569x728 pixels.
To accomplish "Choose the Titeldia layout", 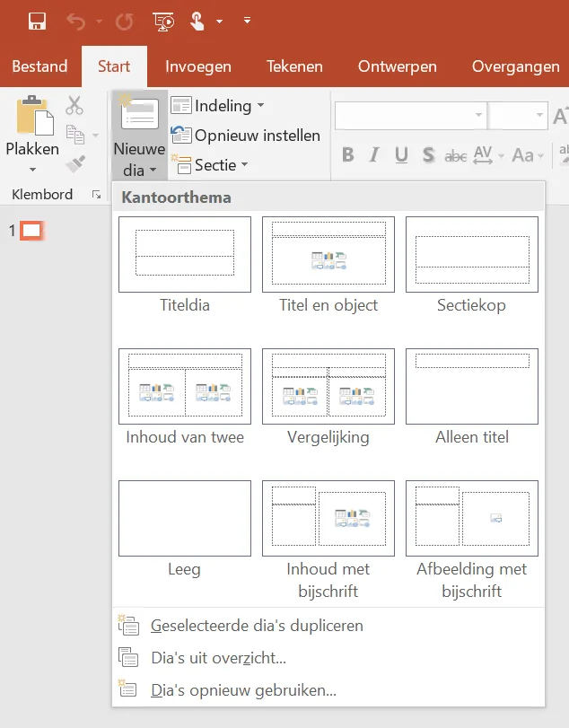I will click(x=185, y=265).
